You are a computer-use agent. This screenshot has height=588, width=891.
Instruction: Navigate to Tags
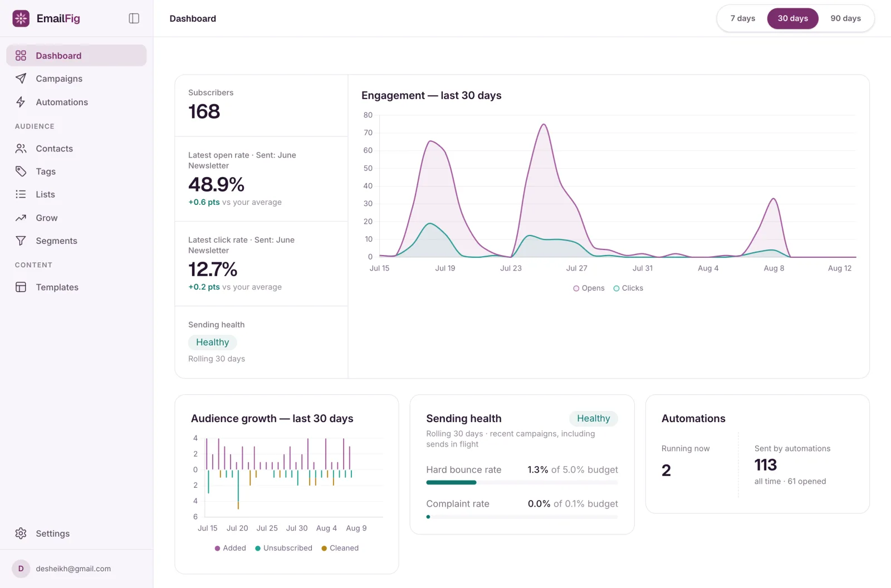[x=76, y=171]
